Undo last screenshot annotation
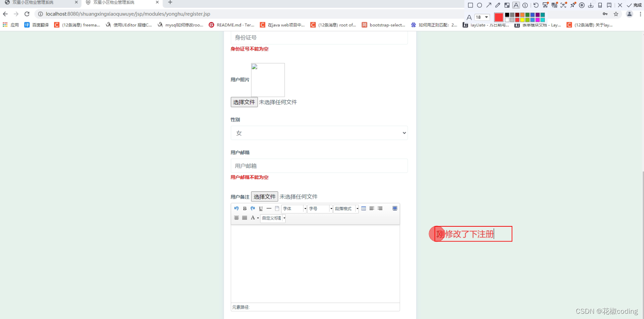 (x=536, y=5)
